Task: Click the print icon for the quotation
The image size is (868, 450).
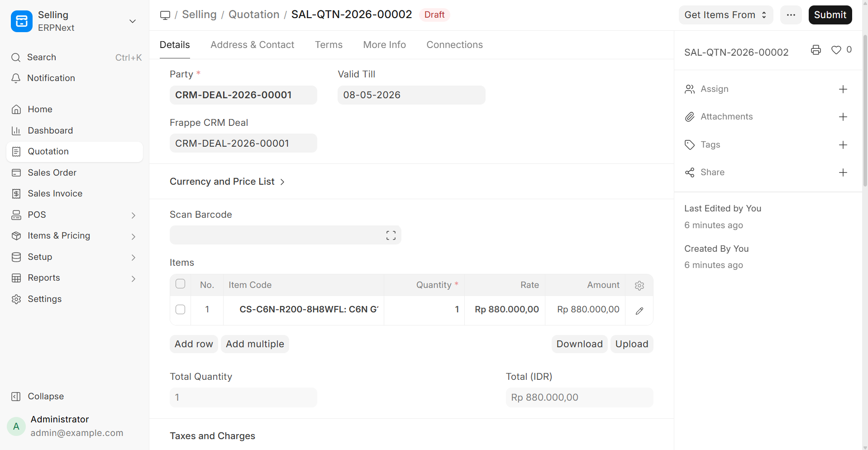Action: coord(816,50)
